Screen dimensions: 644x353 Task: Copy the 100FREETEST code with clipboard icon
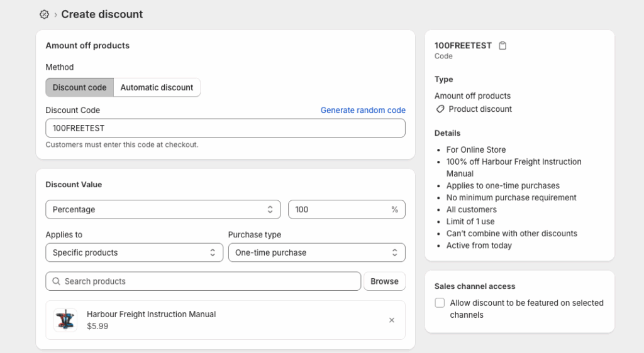point(502,45)
